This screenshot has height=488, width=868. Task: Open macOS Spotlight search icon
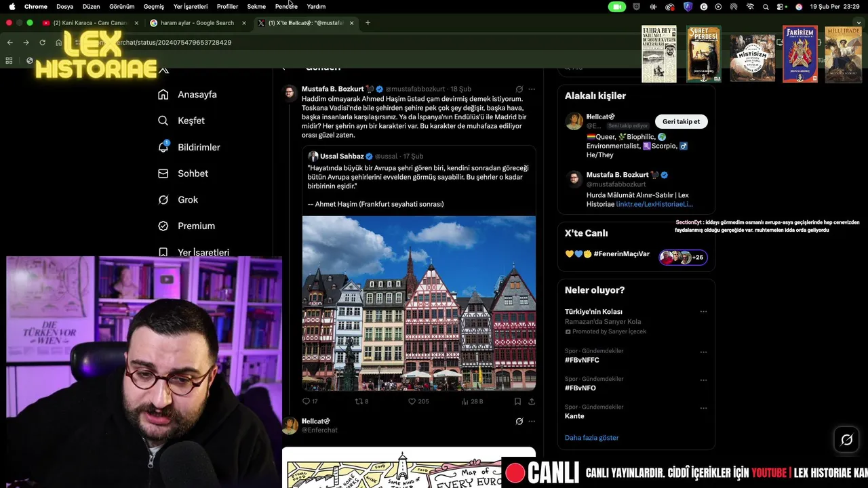point(766,7)
